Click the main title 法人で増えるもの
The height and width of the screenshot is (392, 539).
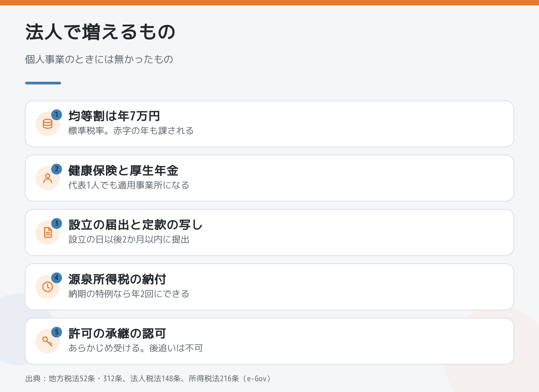coord(100,32)
